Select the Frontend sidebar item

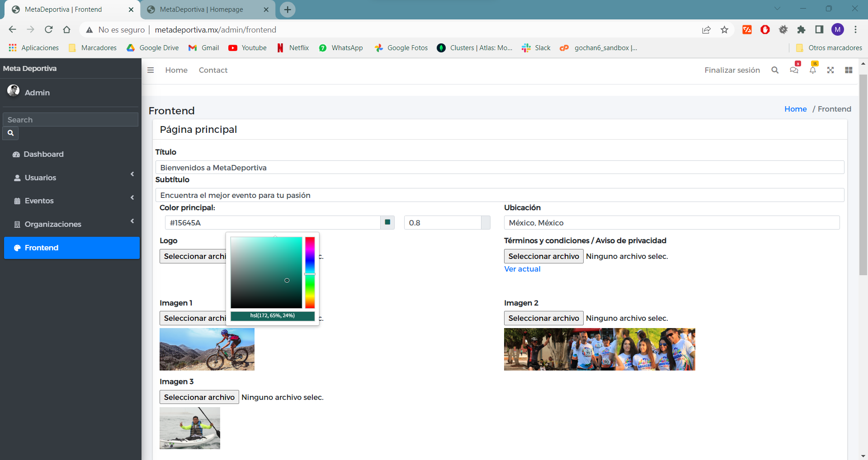[x=72, y=248]
